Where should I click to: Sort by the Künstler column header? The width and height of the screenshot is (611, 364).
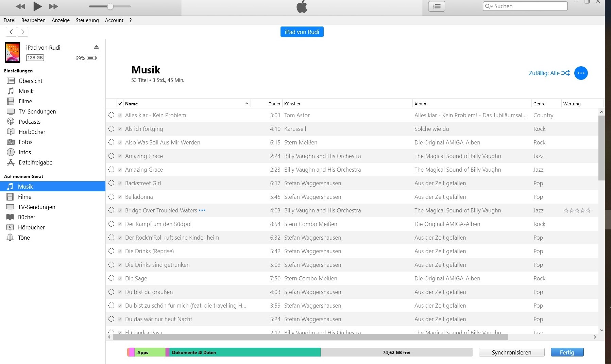[347, 104]
